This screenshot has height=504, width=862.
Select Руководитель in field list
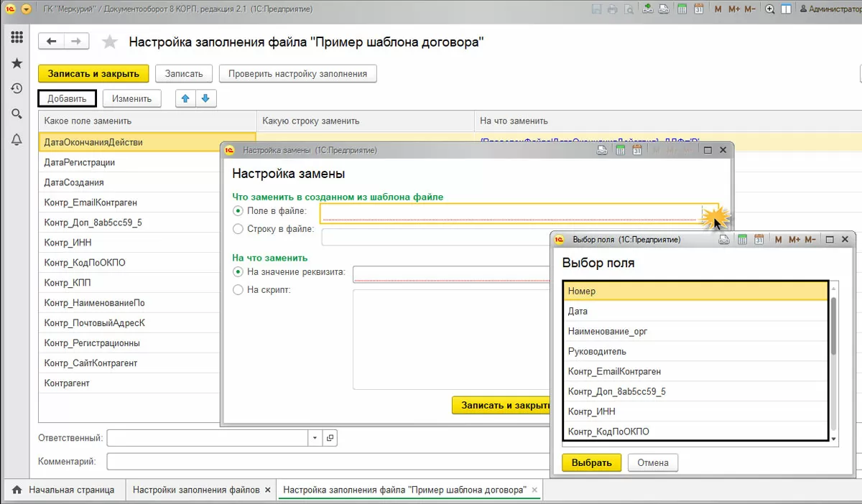tap(695, 351)
